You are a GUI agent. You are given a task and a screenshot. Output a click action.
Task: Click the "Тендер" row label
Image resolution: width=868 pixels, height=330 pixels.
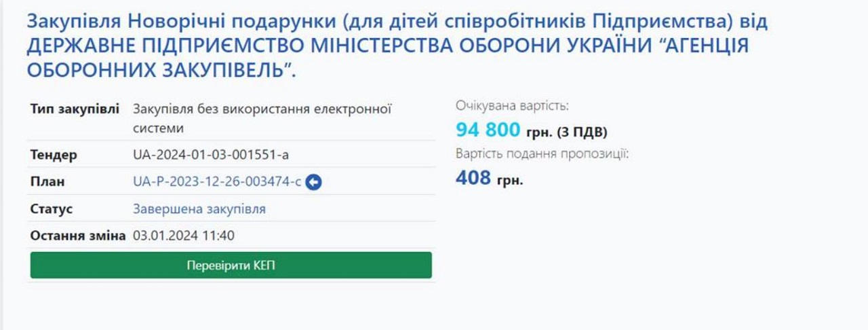tap(54, 155)
